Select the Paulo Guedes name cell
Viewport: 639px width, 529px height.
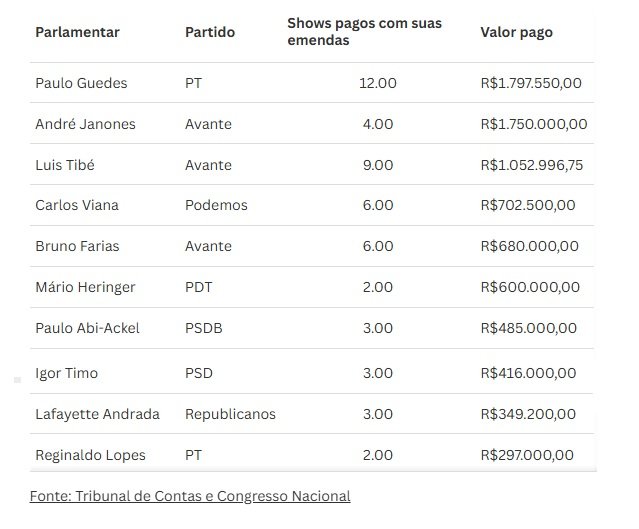[81, 83]
